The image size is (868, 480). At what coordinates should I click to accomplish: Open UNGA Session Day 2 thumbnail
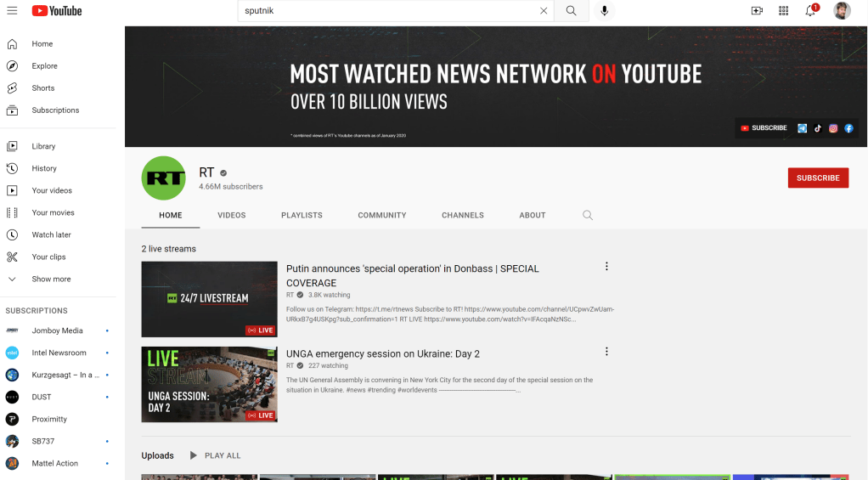209,384
